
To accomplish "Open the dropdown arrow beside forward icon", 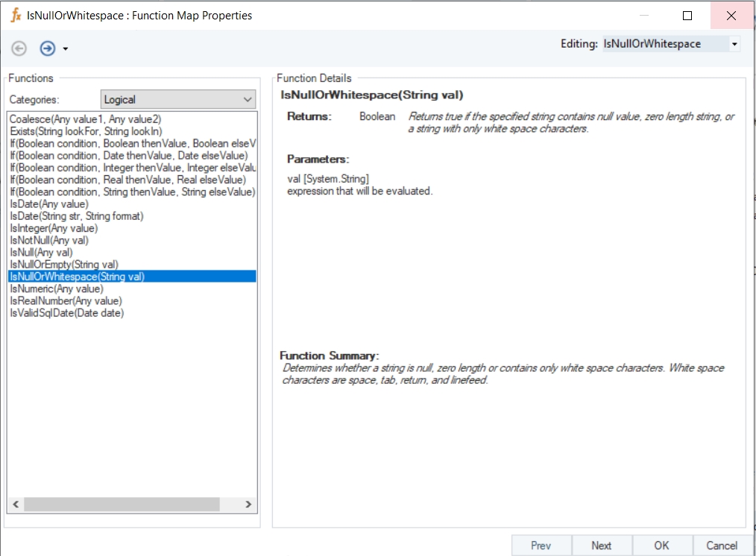I will coord(66,49).
